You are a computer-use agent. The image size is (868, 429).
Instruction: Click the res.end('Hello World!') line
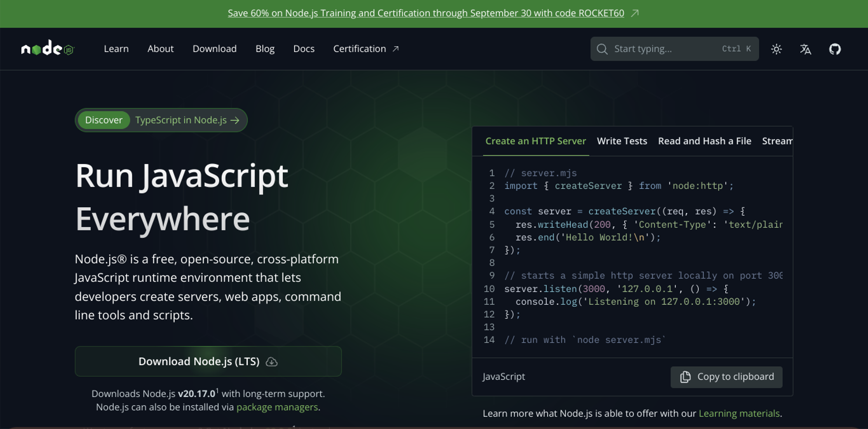[x=588, y=237]
